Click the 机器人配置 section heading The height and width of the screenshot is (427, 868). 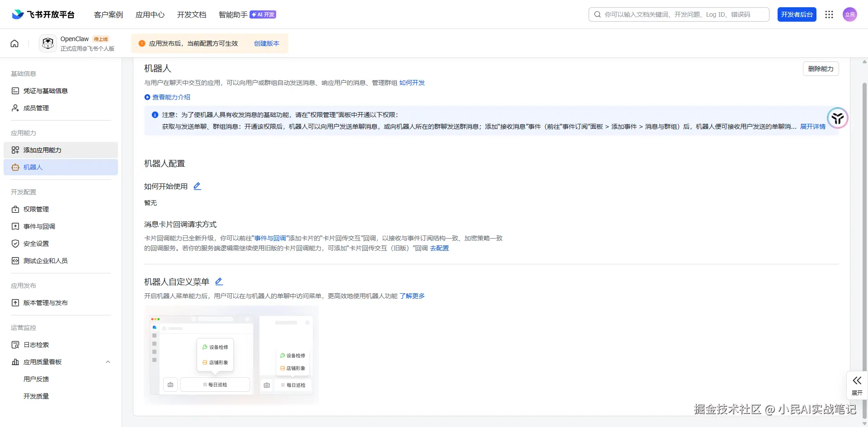click(165, 164)
